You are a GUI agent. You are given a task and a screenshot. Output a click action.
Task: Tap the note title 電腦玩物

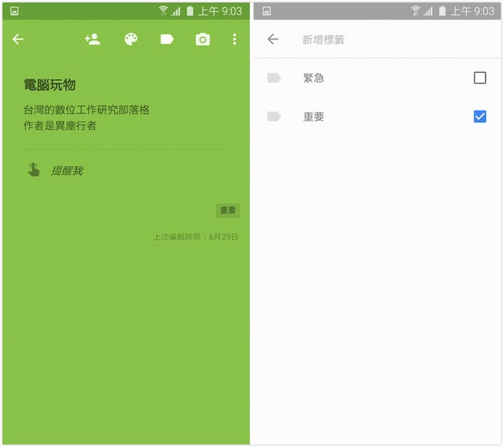(50, 85)
